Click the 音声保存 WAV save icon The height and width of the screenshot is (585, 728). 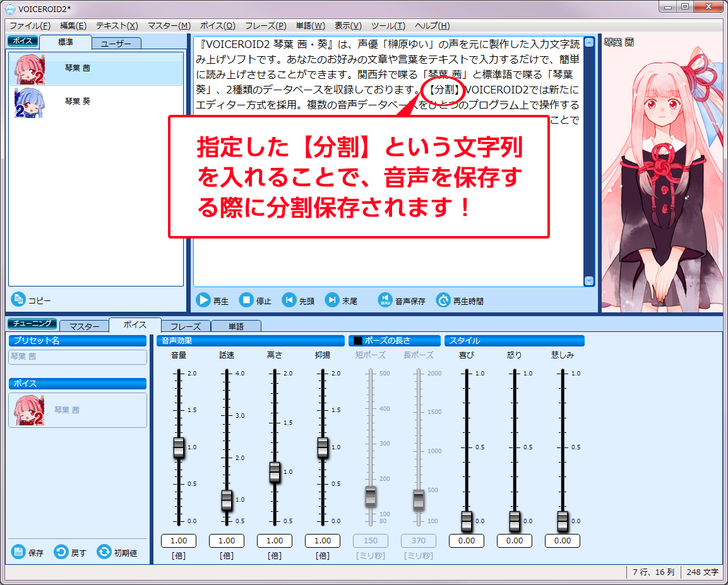point(385,300)
